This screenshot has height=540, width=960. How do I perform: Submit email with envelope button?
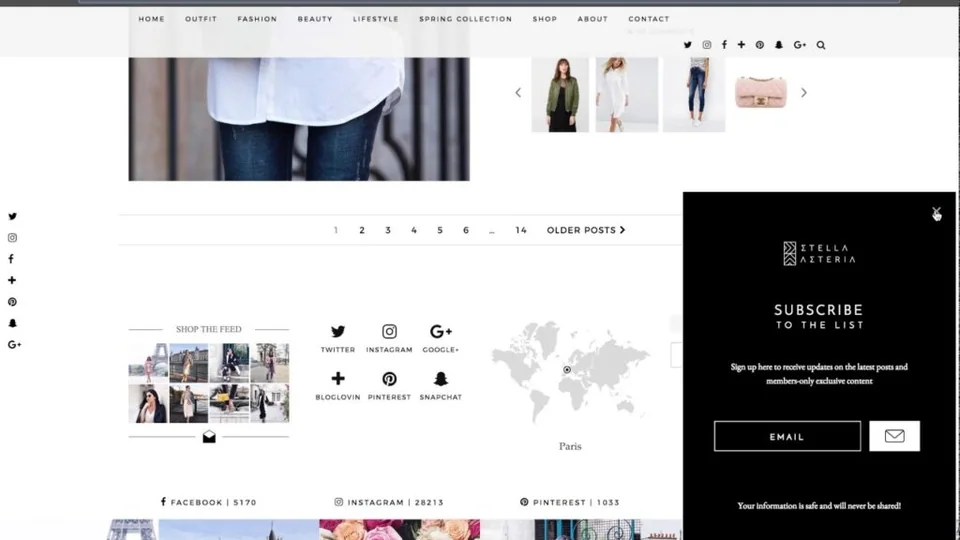coord(894,436)
